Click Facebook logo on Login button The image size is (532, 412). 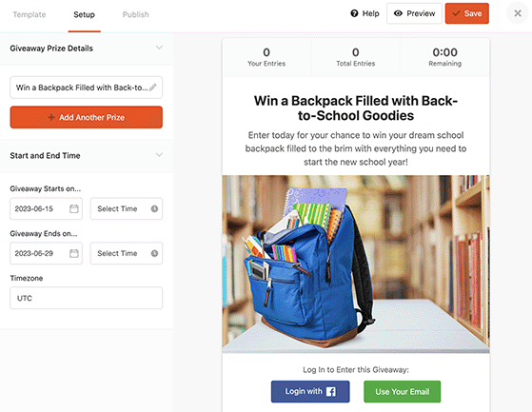pyautogui.click(x=331, y=392)
